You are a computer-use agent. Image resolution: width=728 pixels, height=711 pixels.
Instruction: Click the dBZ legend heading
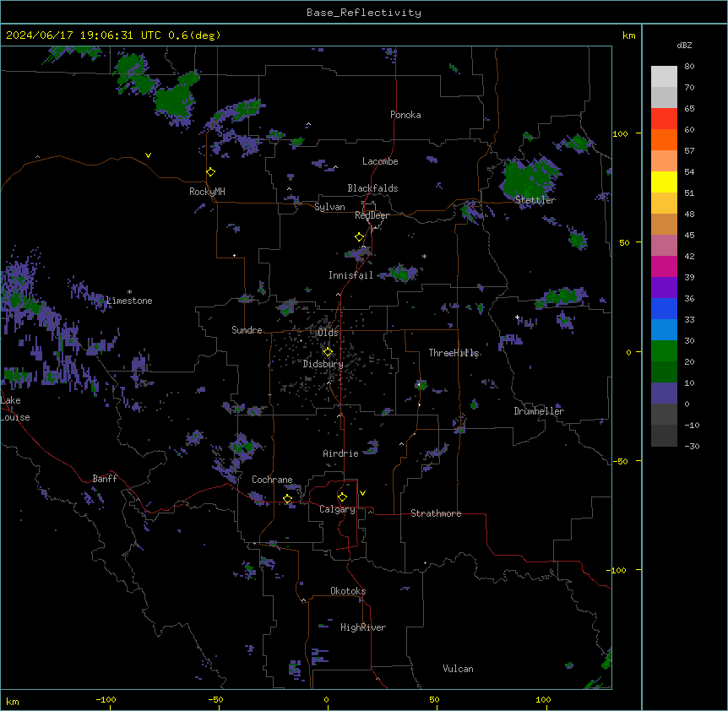(684, 46)
